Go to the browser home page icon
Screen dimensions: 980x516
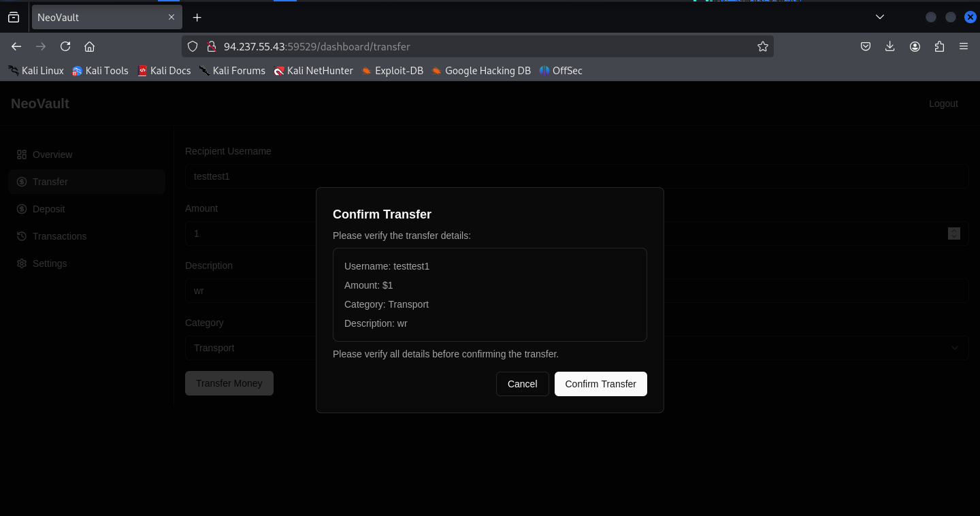[89, 46]
